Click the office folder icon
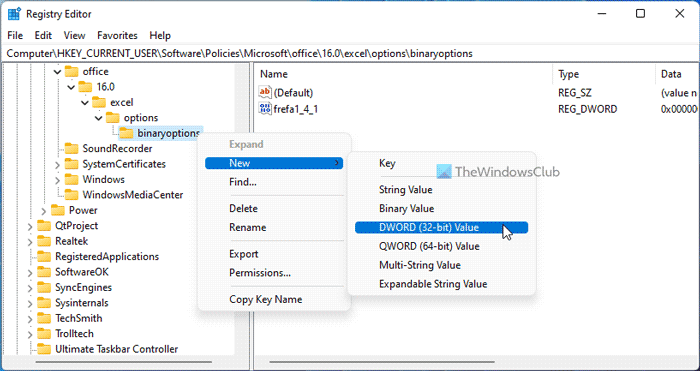This screenshot has width=700, height=371. 71,71
